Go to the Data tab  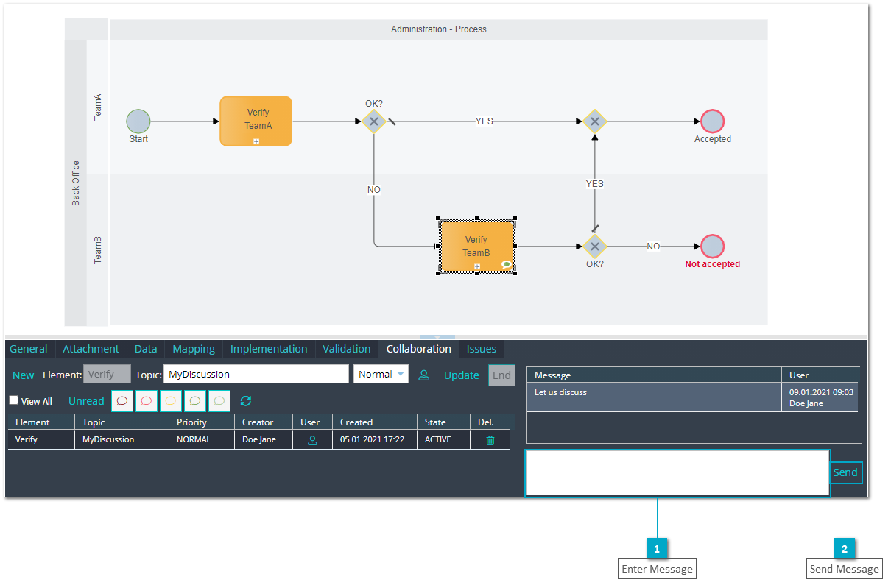click(146, 349)
